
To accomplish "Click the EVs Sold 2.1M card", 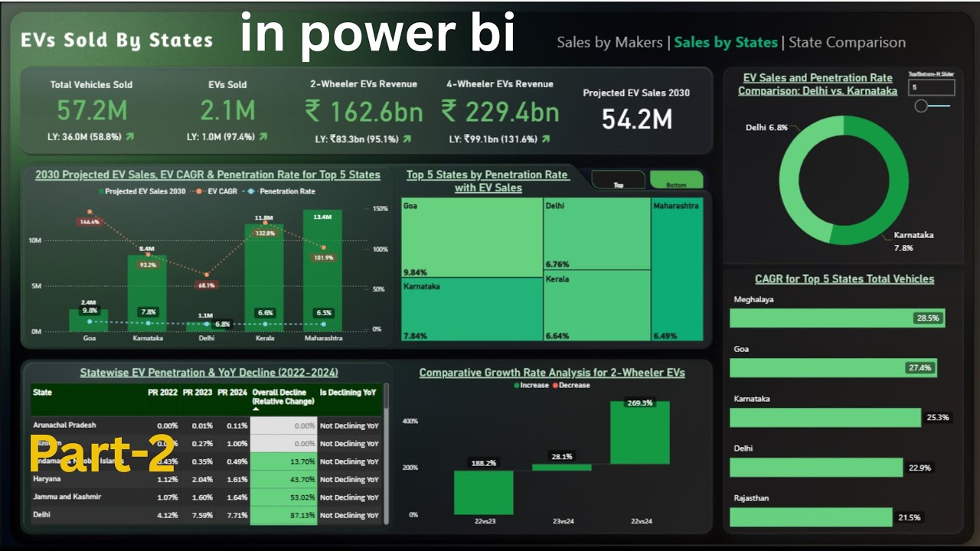I will point(227,111).
